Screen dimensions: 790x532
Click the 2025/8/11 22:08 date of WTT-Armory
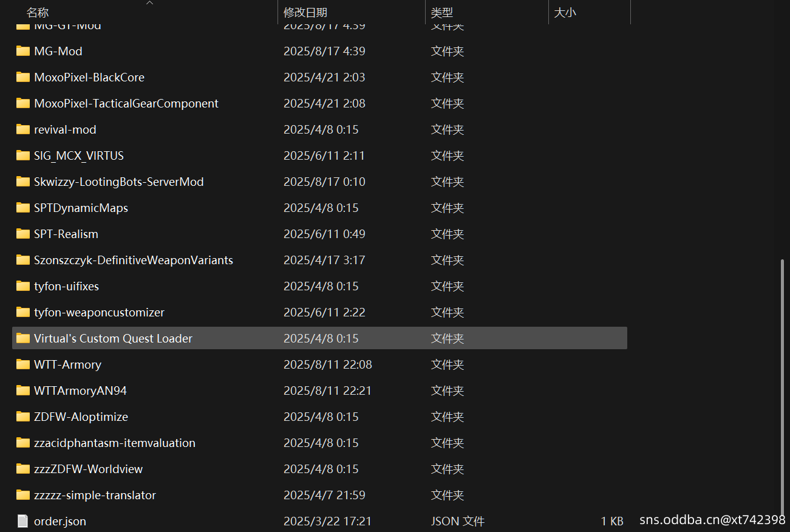click(x=328, y=364)
